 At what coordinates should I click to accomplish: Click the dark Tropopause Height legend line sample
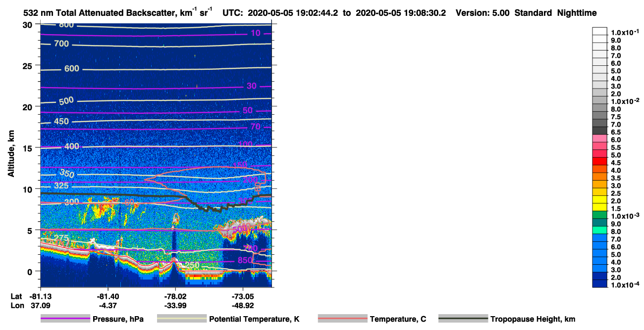463,319
